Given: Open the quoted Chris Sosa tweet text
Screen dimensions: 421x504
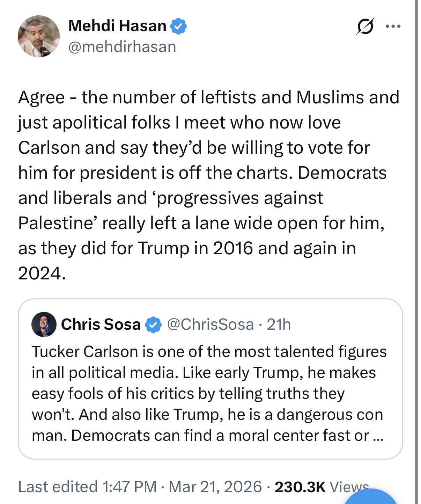Looking at the screenshot, I should pyautogui.click(x=208, y=393).
